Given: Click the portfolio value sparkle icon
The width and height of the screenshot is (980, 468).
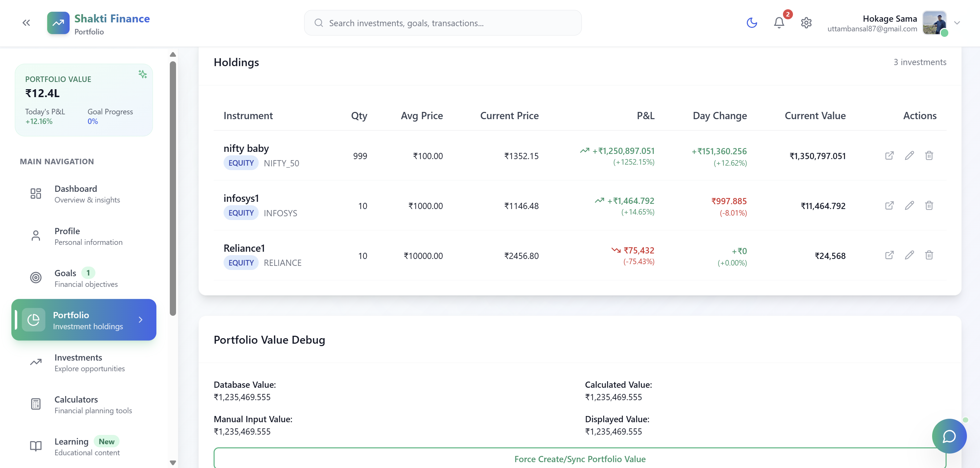Looking at the screenshot, I should (x=143, y=74).
